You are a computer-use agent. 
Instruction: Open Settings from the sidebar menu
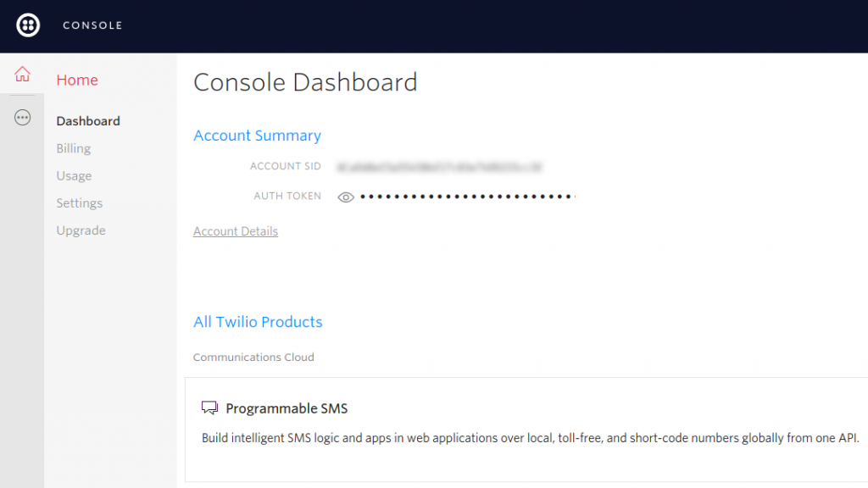(x=79, y=202)
